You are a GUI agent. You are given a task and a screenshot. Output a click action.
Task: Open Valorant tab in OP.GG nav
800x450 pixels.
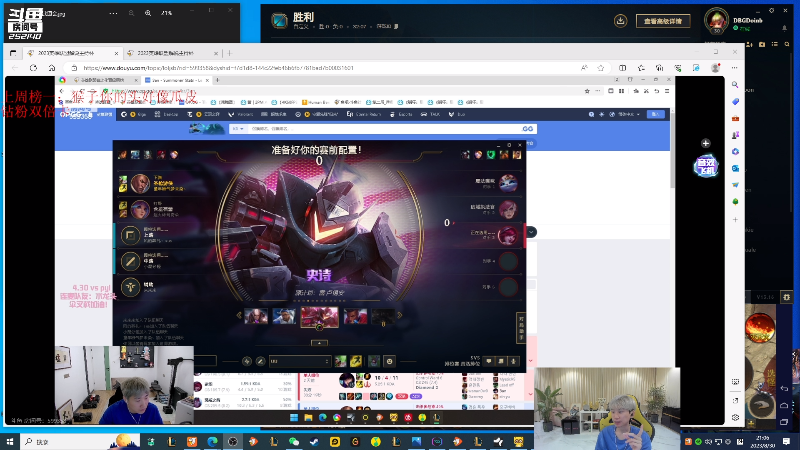pos(240,114)
